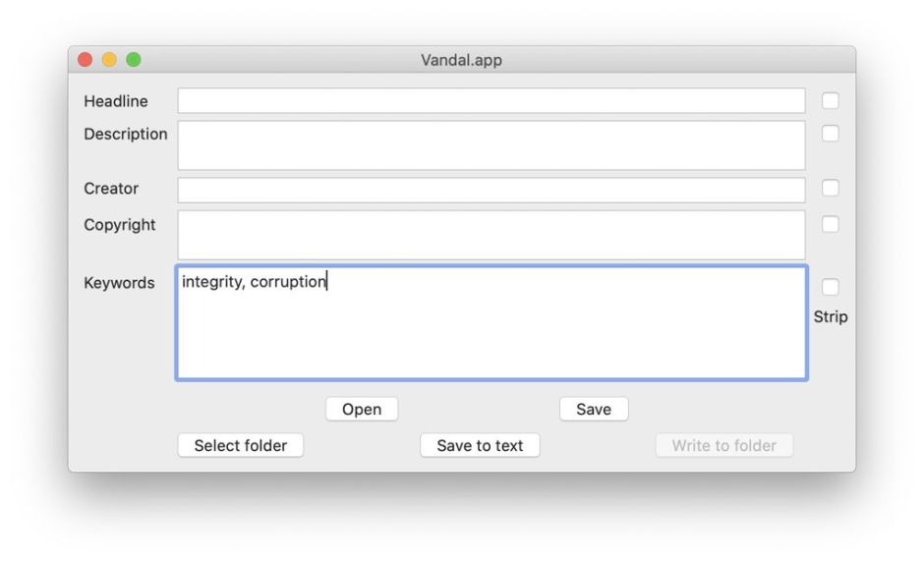This screenshot has width=924, height=562.
Task: Click into the Creator field
Action: click(491, 190)
